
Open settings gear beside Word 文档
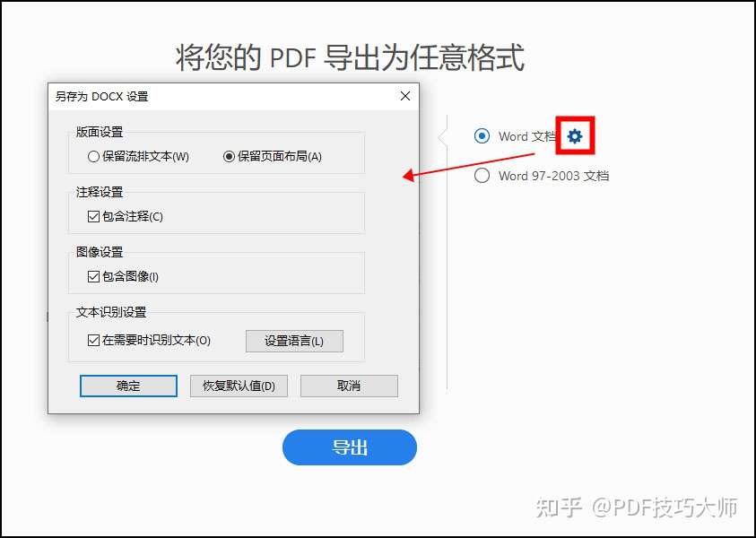pos(574,136)
